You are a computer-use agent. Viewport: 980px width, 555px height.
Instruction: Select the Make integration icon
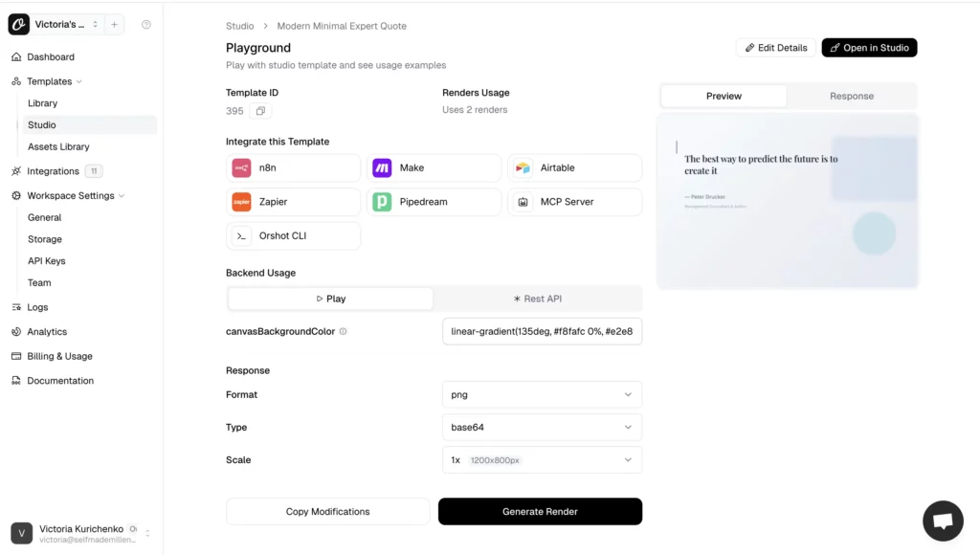tap(434, 167)
